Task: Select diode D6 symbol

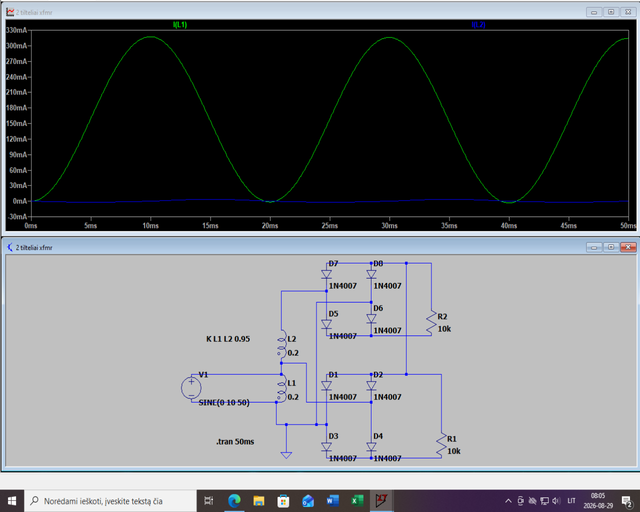Action: coord(371,318)
